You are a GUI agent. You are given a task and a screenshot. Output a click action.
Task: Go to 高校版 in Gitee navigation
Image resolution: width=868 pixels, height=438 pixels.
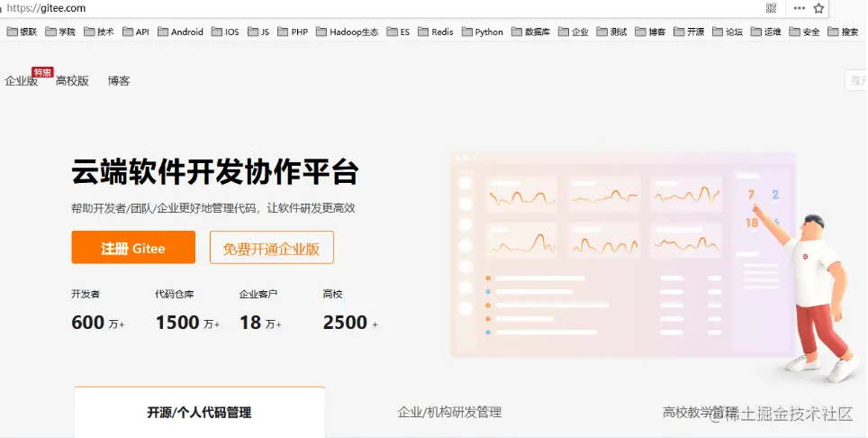click(73, 81)
